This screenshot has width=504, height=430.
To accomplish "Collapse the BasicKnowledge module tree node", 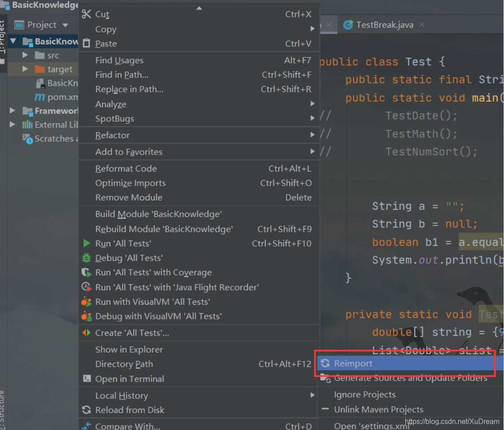I will (13, 41).
